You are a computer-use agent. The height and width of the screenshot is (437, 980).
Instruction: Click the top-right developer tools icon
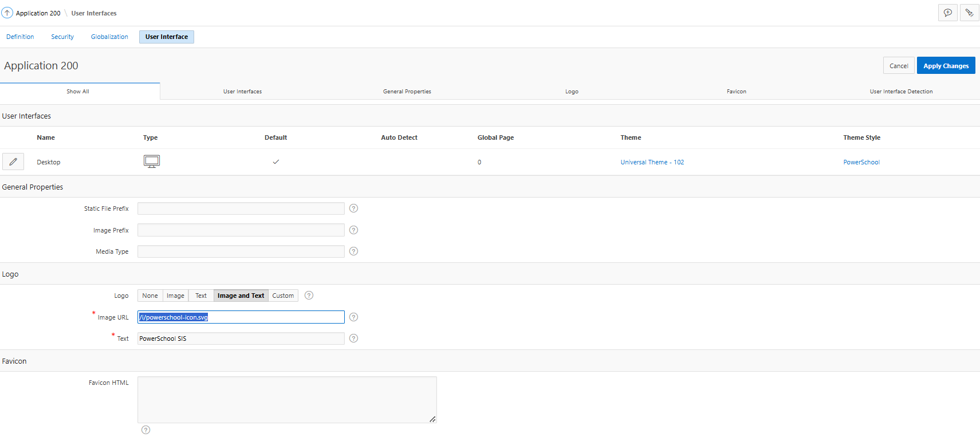[969, 13]
